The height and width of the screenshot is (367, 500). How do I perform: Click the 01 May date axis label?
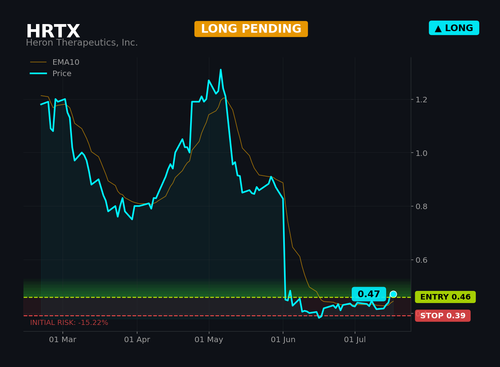pos(209,340)
